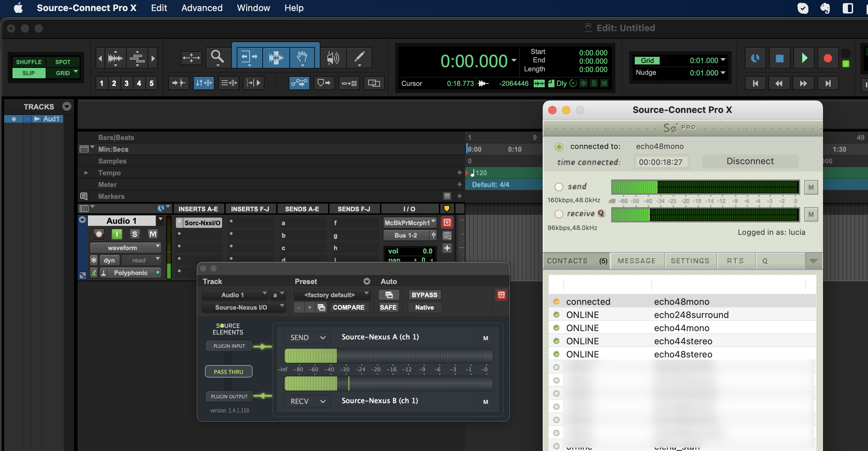Viewport: 868px width, 451px height.
Task: Select the Grabber hand tool
Action: click(302, 57)
